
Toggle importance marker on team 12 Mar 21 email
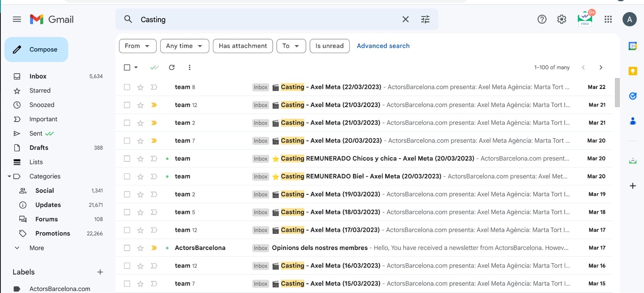pos(154,105)
